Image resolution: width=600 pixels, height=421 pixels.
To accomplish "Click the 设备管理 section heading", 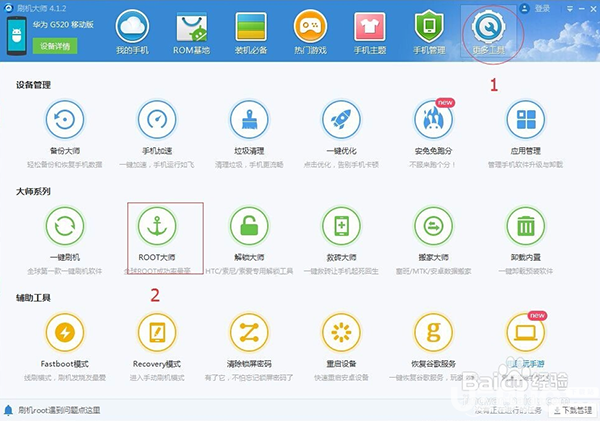I will coord(33,85).
